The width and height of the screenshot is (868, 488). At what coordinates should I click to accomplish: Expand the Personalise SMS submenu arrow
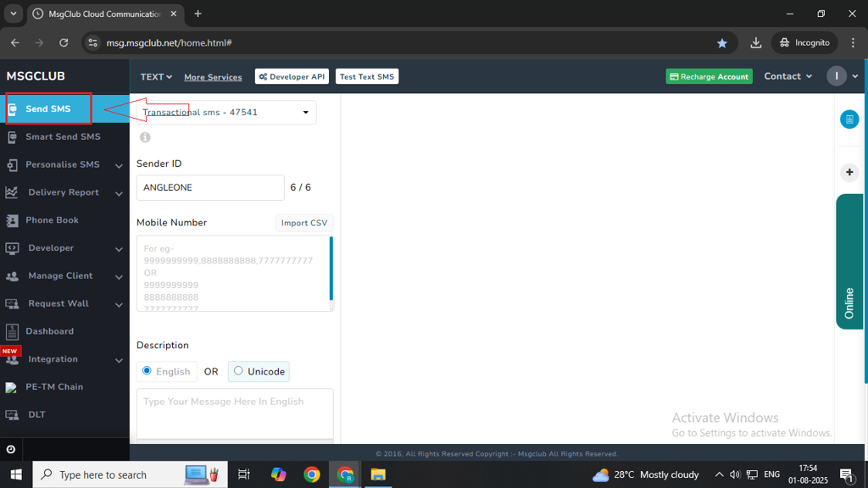click(x=119, y=165)
